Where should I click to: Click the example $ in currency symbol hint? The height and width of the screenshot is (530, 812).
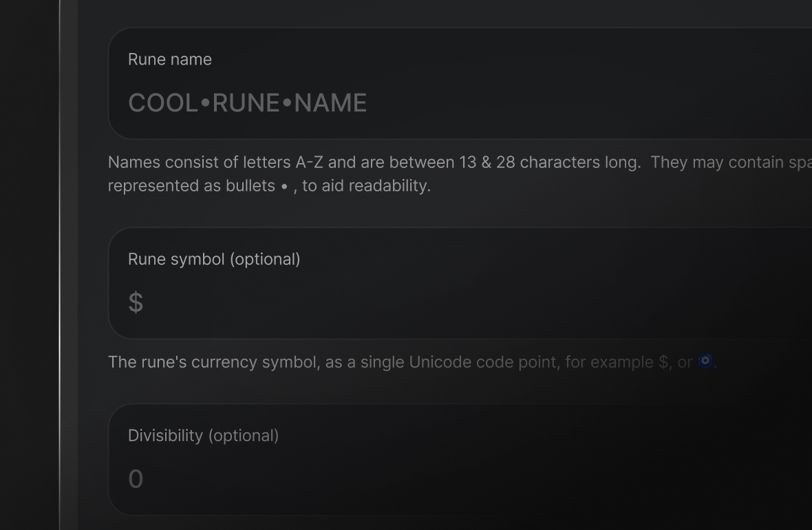[663, 362]
